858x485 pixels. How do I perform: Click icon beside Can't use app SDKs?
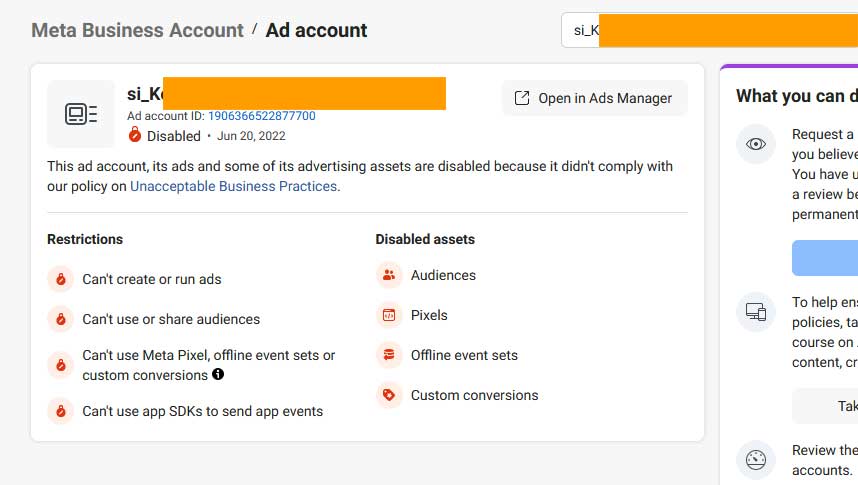pyautogui.click(x=61, y=411)
